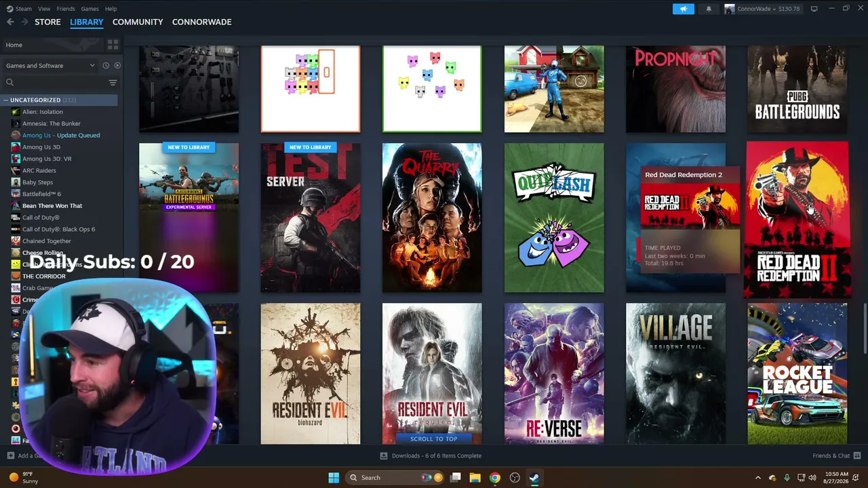Select Among Us 3D: VR in list

47,159
